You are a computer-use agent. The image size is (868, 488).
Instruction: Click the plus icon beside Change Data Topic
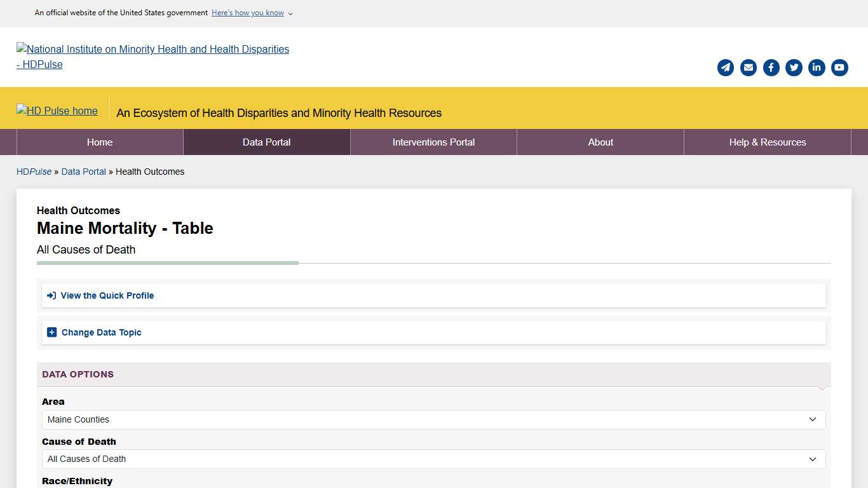coord(51,332)
